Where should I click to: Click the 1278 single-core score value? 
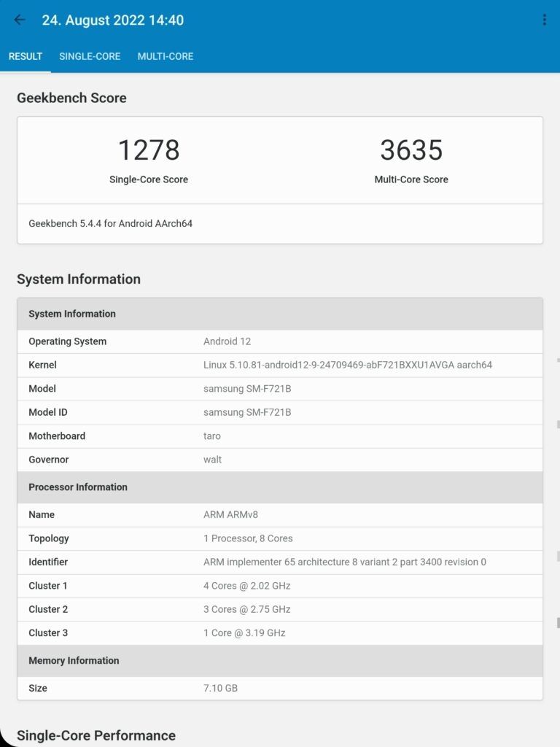(149, 150)
